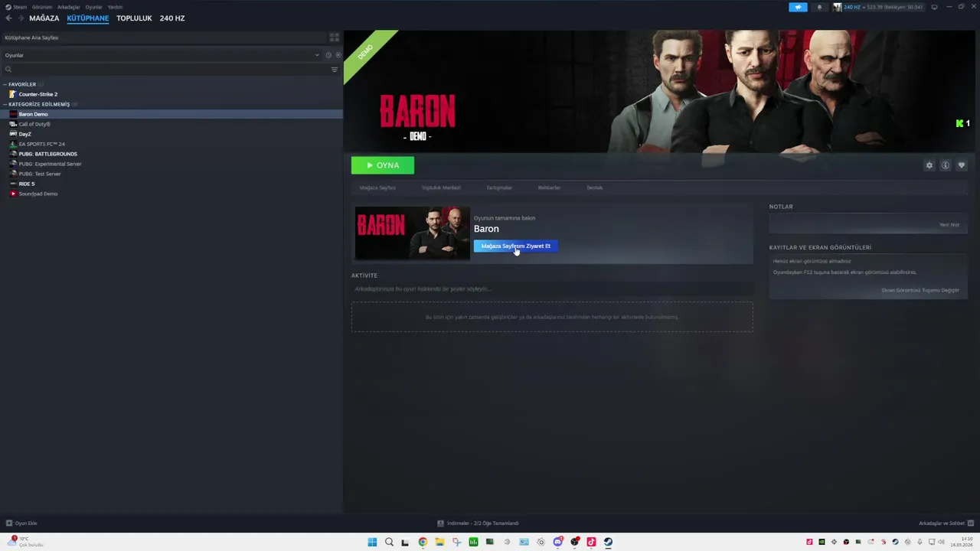Click the activity comment input field

552,289
